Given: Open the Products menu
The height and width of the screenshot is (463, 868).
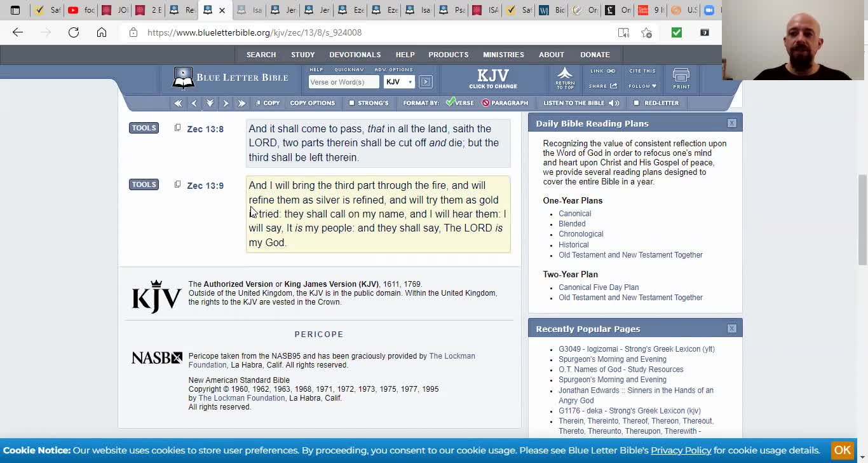Looking at the screenshot, I should pyautogui.click(x=449, y=55).
